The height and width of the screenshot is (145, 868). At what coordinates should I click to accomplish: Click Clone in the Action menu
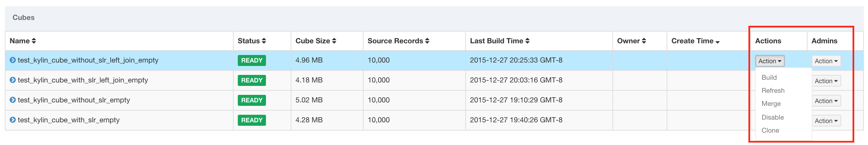click(x=770, y=131)
